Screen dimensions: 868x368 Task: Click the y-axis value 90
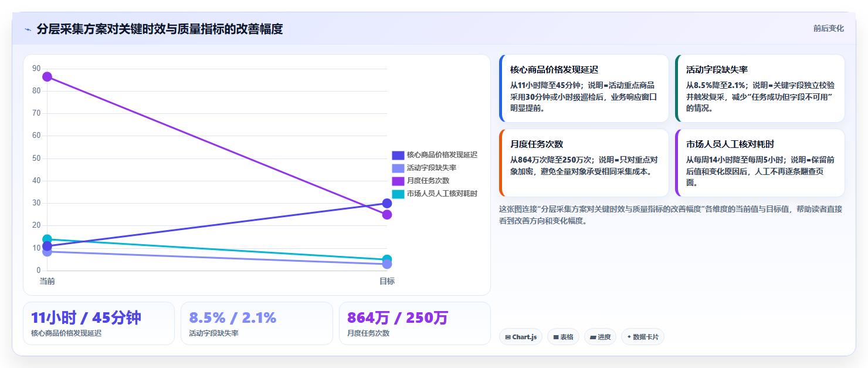[x=36, y=69]
